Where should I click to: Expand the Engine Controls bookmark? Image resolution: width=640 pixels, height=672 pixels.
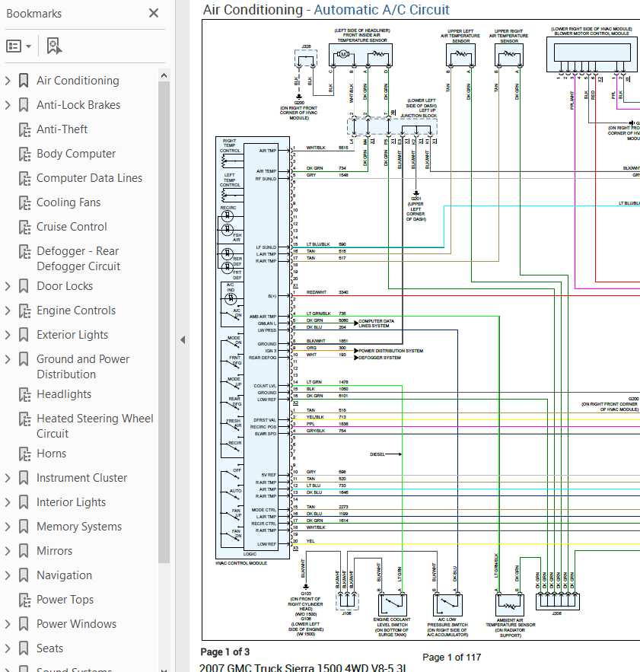(x=8, y=311)
